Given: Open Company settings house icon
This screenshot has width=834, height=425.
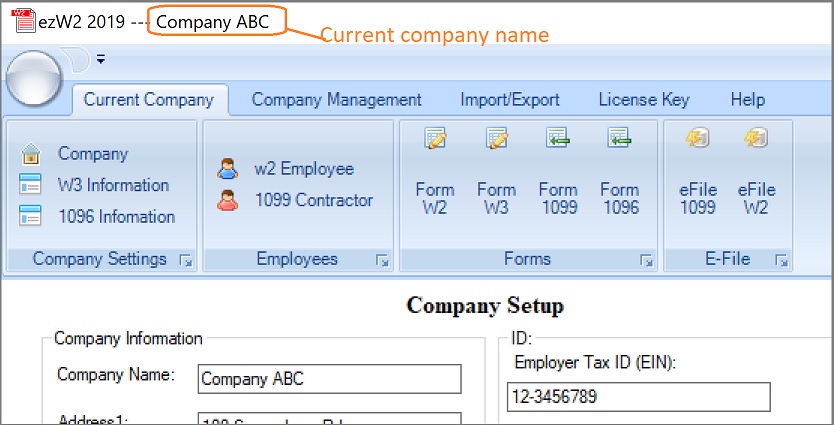Looking at the screenshot, I should tap(31, 155).
